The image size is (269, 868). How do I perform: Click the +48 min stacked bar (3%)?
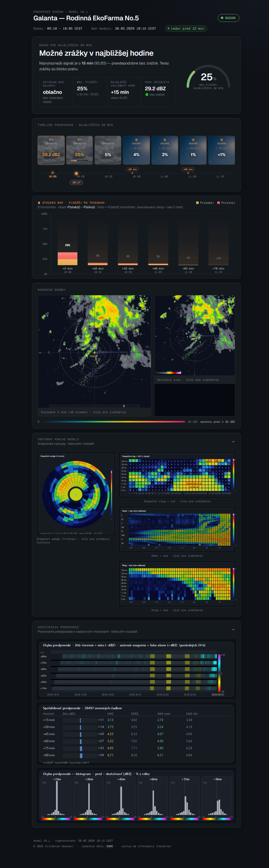coord(158,264)
